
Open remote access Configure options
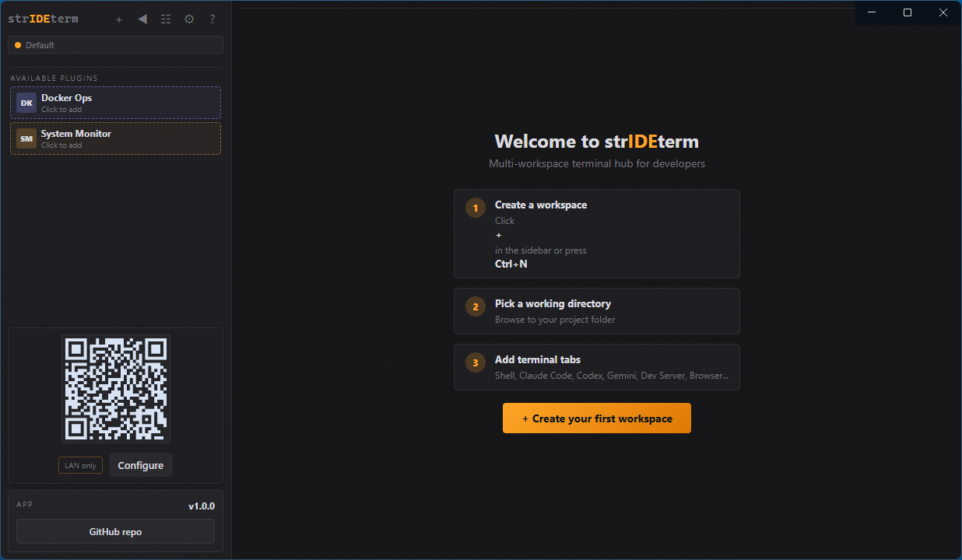tap(140, 464)
